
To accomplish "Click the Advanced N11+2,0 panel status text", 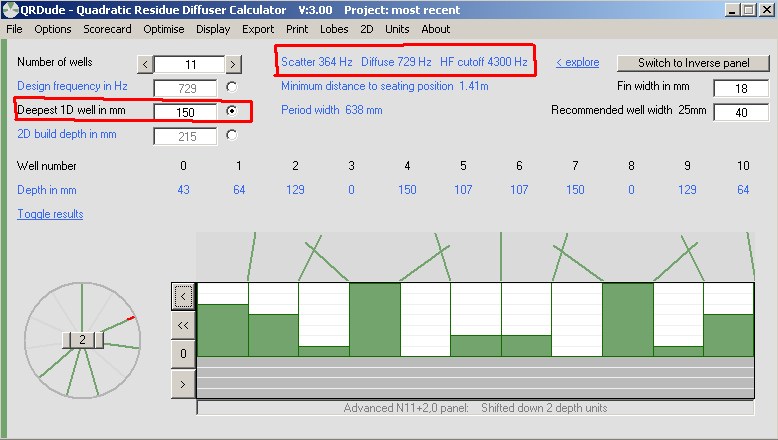I will [475, 408].
